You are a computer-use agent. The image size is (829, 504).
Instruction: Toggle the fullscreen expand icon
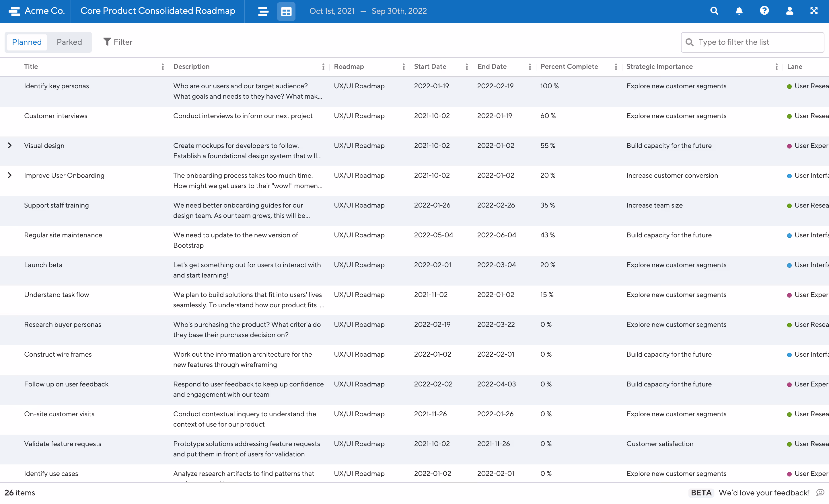[814, 11]
